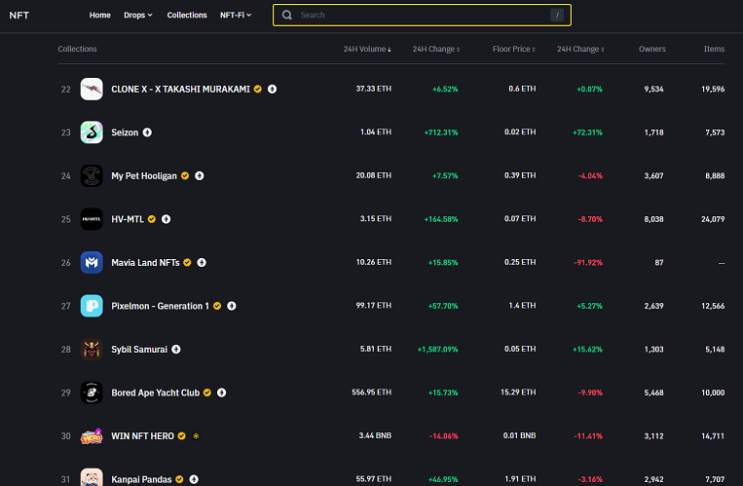Select 15.29 ETH floor price
Image resolution: width=743 pixels, height=486 pixels.
(x=518, y=393)
